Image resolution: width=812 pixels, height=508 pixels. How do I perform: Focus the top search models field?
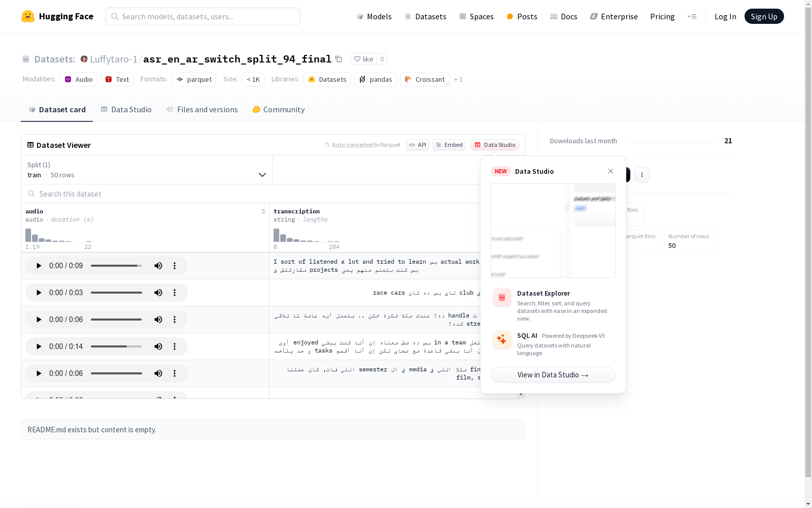[203, 16]
